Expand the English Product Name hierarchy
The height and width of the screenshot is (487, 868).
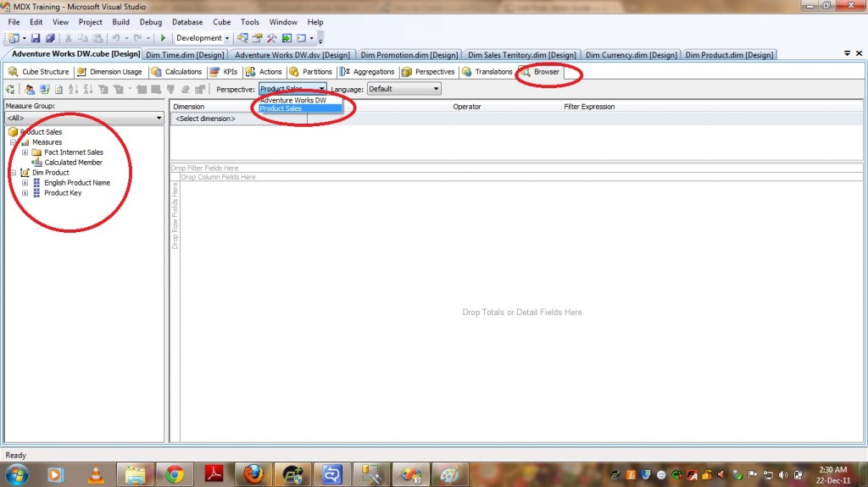25,183
